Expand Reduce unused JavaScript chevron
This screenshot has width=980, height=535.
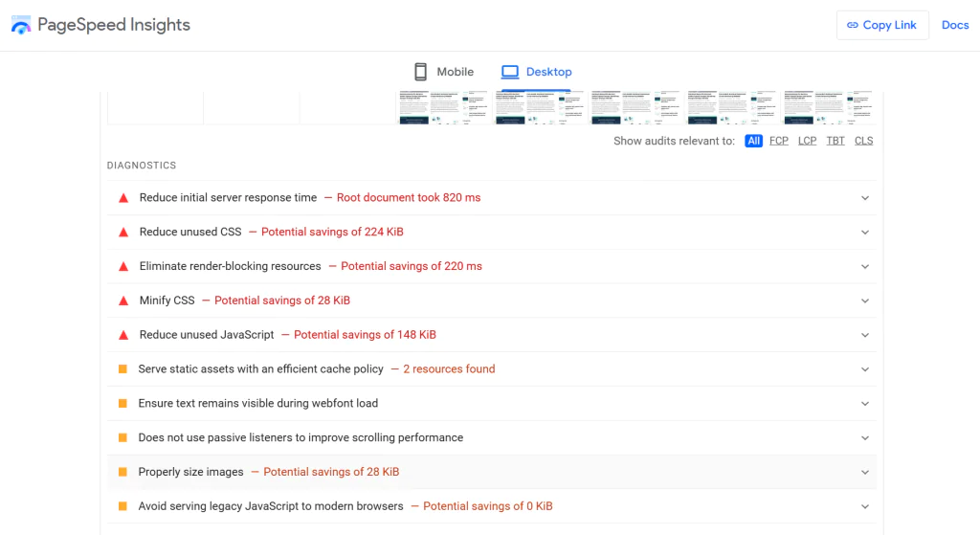point(865,336)
